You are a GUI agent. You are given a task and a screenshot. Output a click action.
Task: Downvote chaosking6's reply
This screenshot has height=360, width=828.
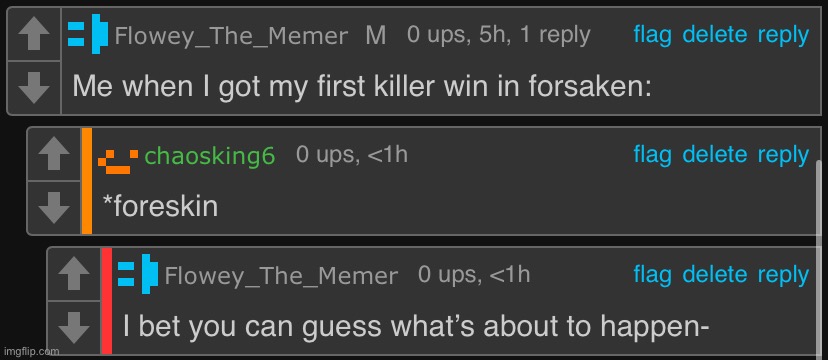click(54, 207)
